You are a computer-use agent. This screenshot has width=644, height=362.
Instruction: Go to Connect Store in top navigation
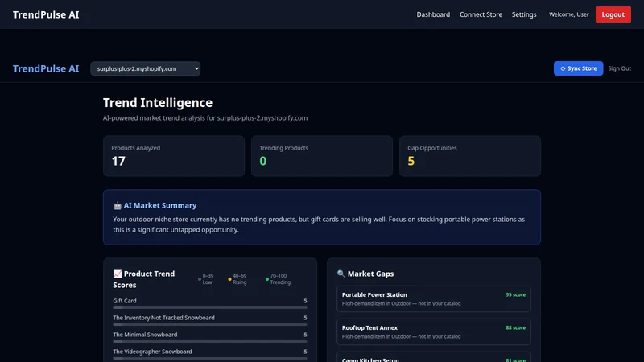pyautogui.click(x=481, y=14)
